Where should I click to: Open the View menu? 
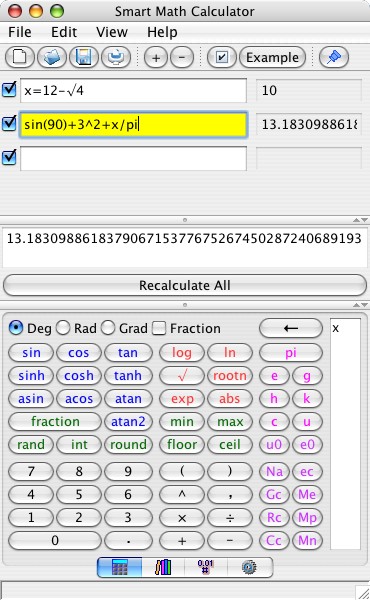pyautogui.click(x=112, y=32)
